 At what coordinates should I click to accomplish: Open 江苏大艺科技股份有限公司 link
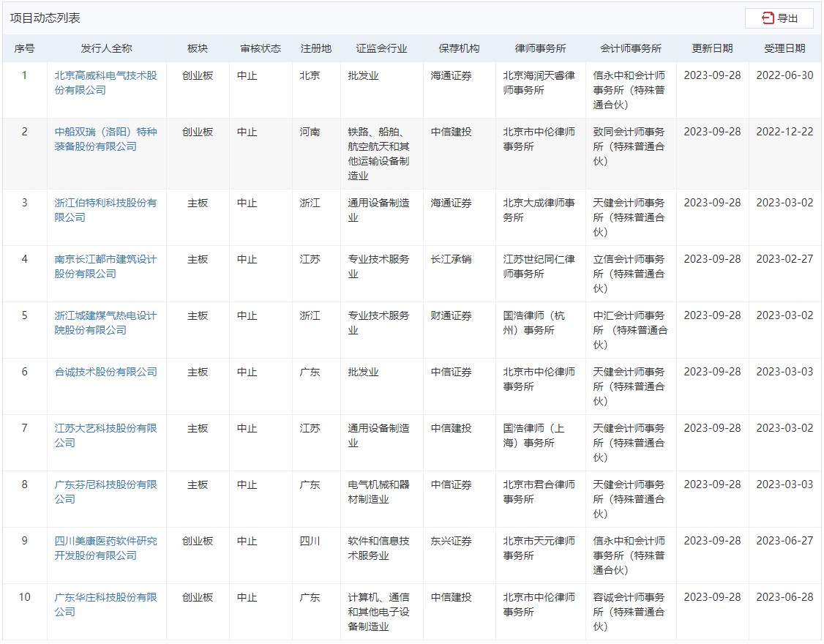105,436
